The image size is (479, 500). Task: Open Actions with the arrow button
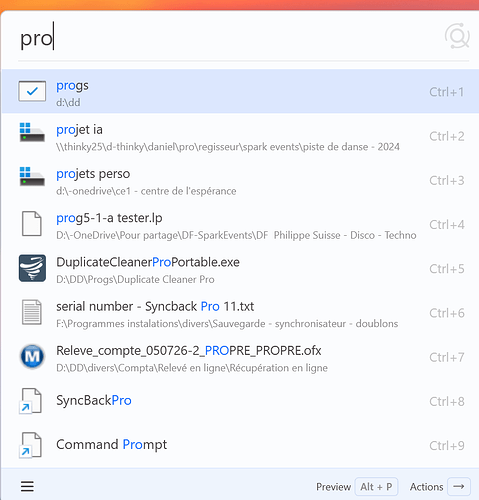point(459,487)
